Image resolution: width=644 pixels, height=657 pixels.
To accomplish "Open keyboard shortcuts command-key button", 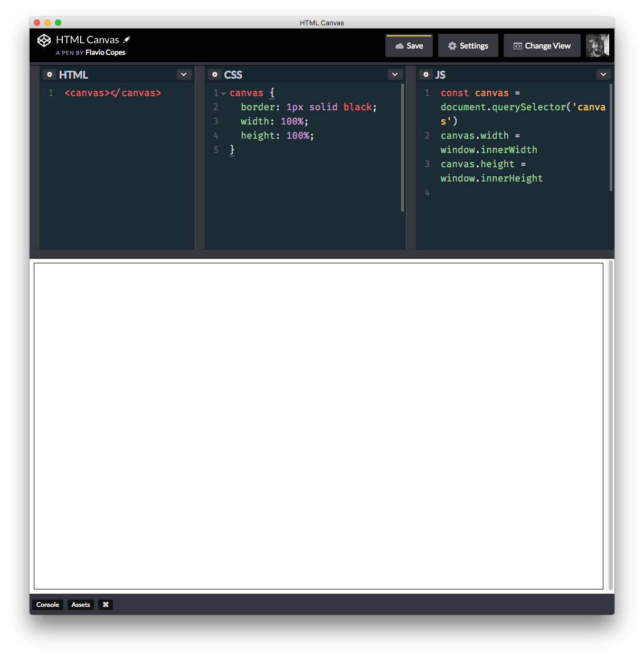I will pos(106,605).
